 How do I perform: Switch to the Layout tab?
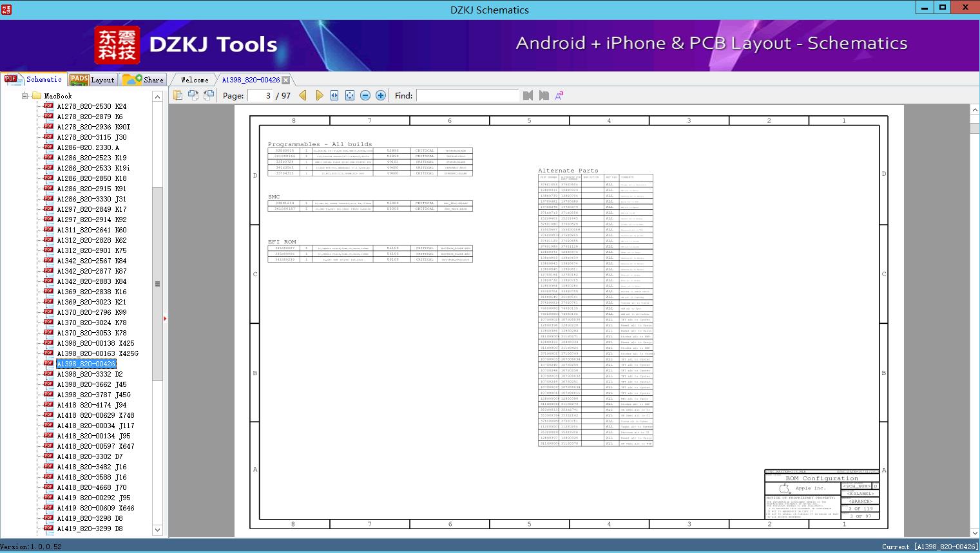click(x=92, y=80)
